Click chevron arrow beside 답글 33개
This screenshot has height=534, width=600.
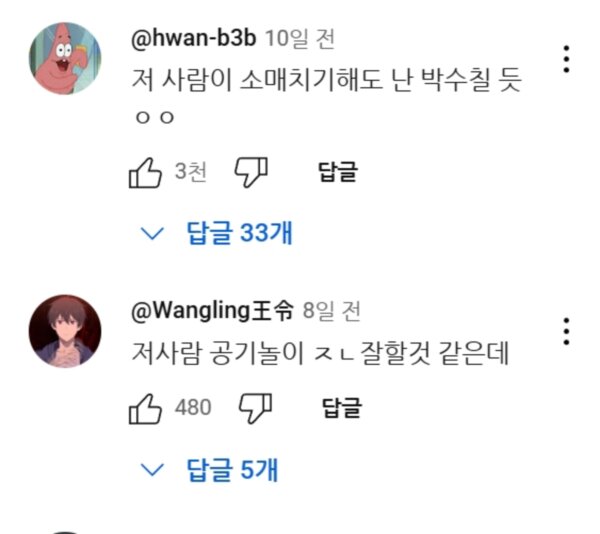[x=152, y=233]
